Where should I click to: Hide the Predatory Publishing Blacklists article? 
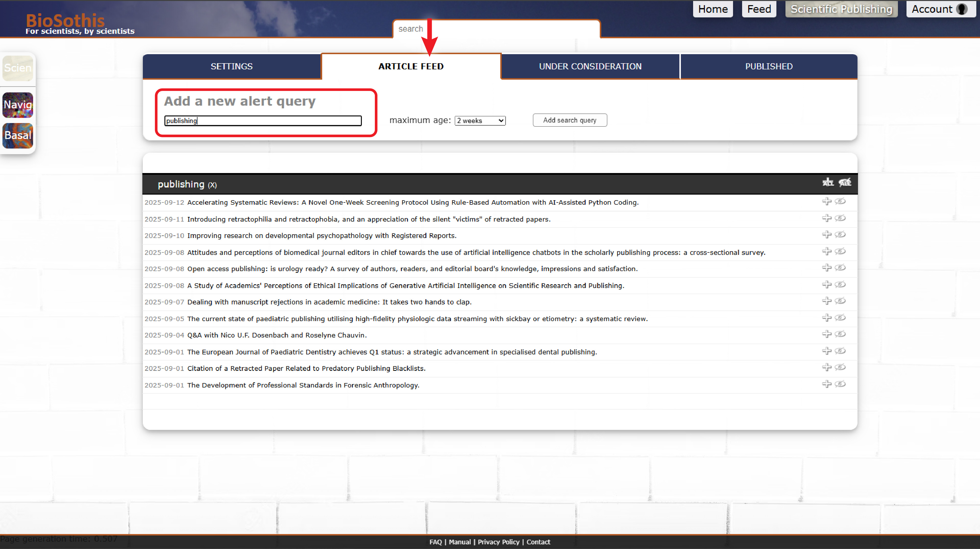(x=840, y=367)
